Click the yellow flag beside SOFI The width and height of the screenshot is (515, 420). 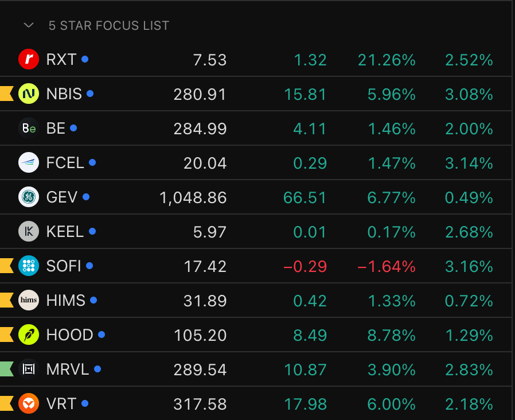pyautogui.click(x=6, y=266)
